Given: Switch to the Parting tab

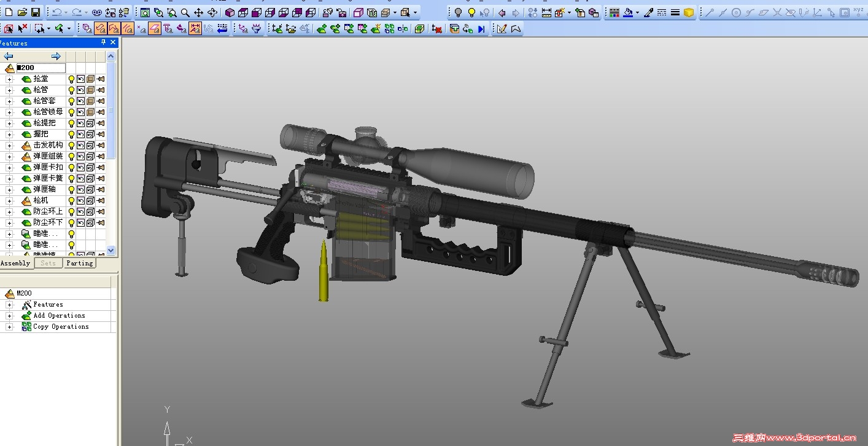Looking at the screenshot, I should (80, 263).
